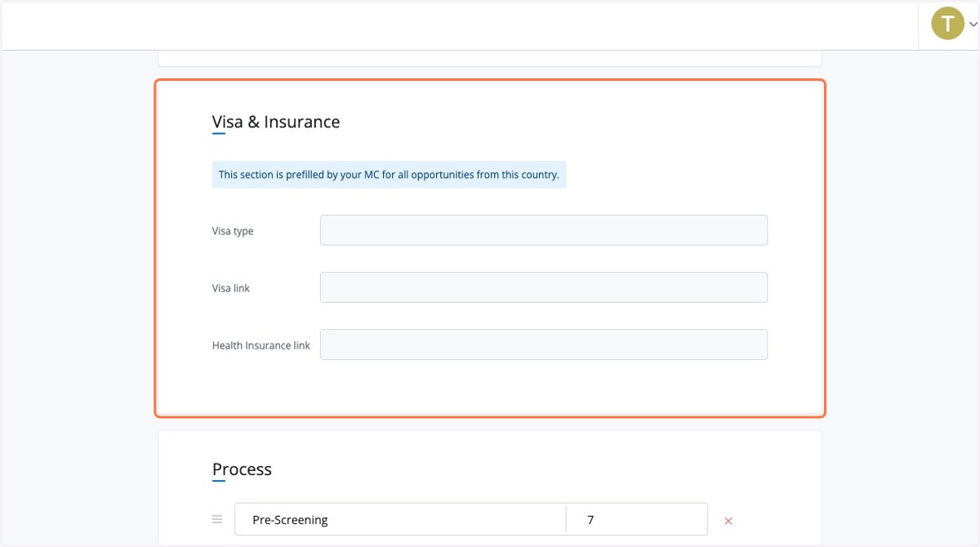Edit the Pre-Screening duration value 7
Screen dimensions: 980x547
636,519
